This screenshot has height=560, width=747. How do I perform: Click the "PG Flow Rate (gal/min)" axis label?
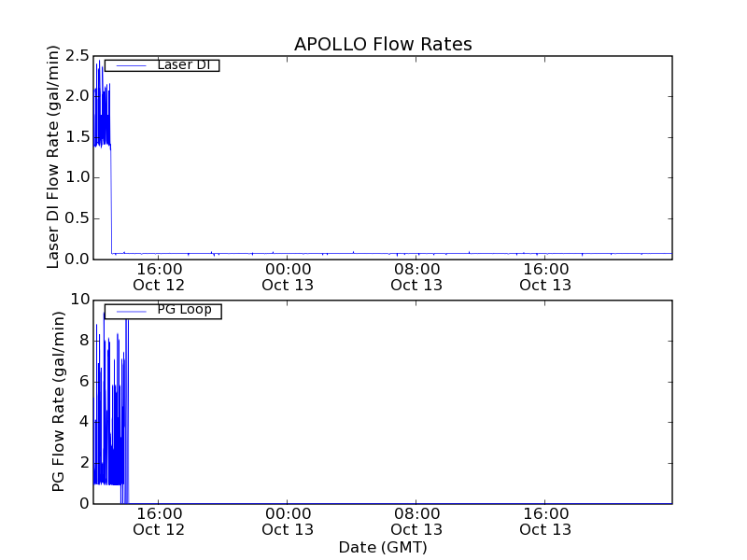[x=59, y=401]
